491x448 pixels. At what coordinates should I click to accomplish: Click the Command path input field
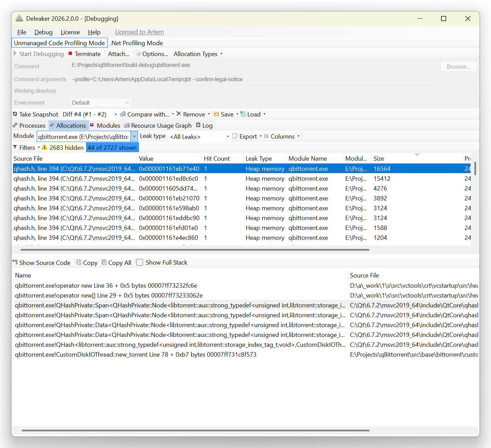point(253,65)
